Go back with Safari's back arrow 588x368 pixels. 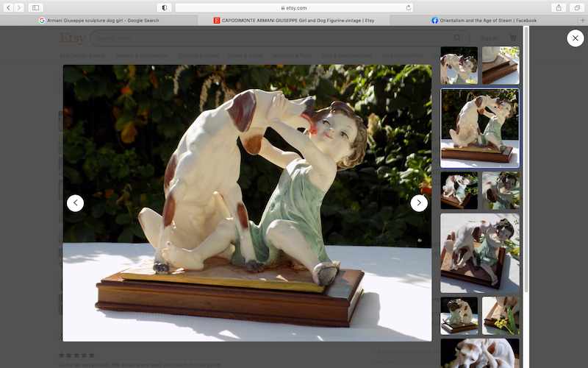pos(8,7)
